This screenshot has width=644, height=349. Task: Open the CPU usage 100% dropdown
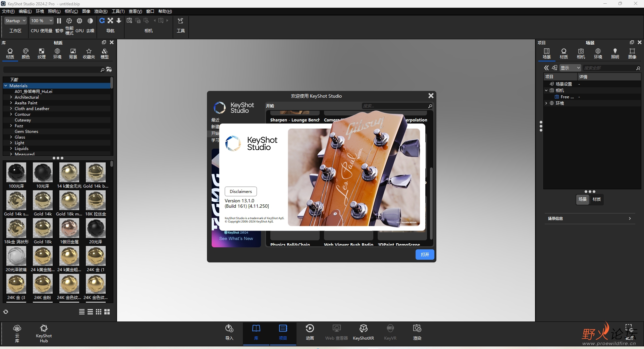42,21
